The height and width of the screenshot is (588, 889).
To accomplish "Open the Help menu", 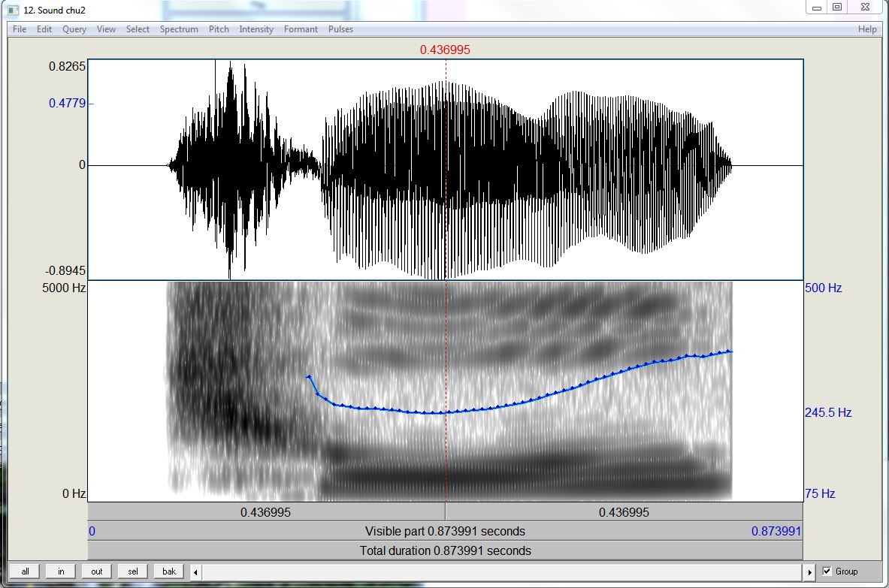I will tap(867, 29).
